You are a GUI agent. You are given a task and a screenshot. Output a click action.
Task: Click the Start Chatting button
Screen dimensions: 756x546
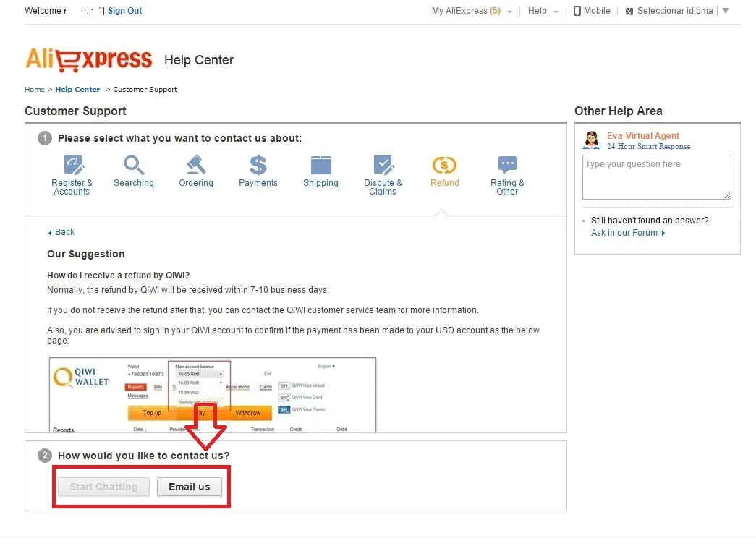point(103,487)
